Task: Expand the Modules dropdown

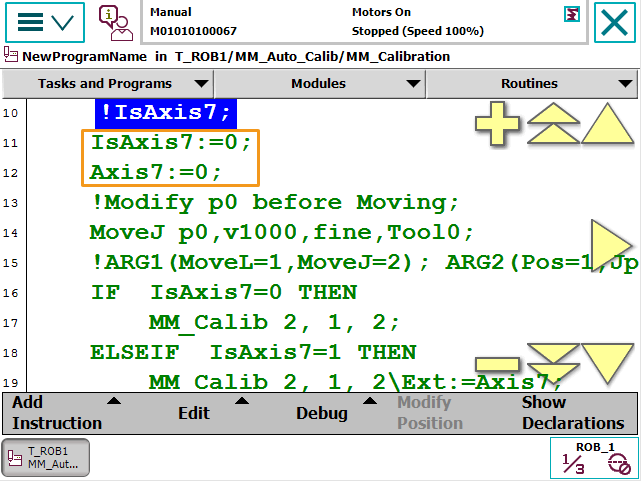Action: 320,84
